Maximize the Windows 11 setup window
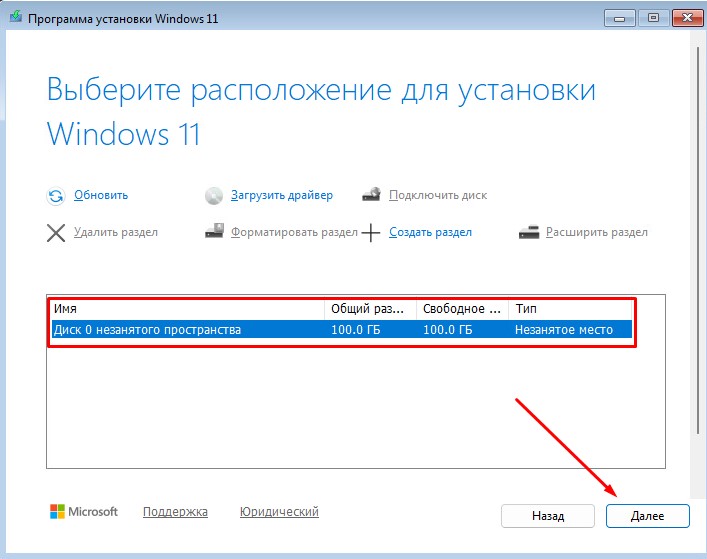707x559 pixels. tap(653, 18)
